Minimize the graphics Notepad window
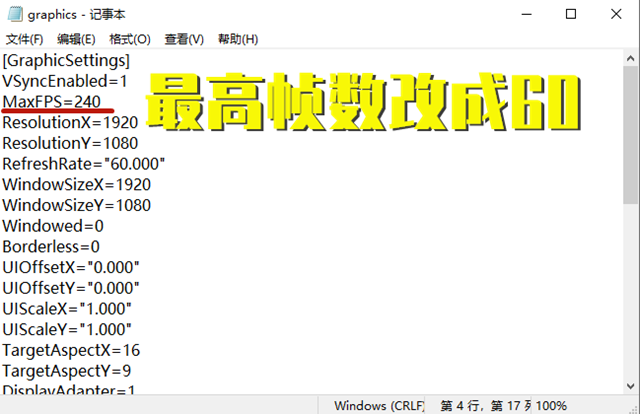 pyautogui.click(x=527, y=14)
